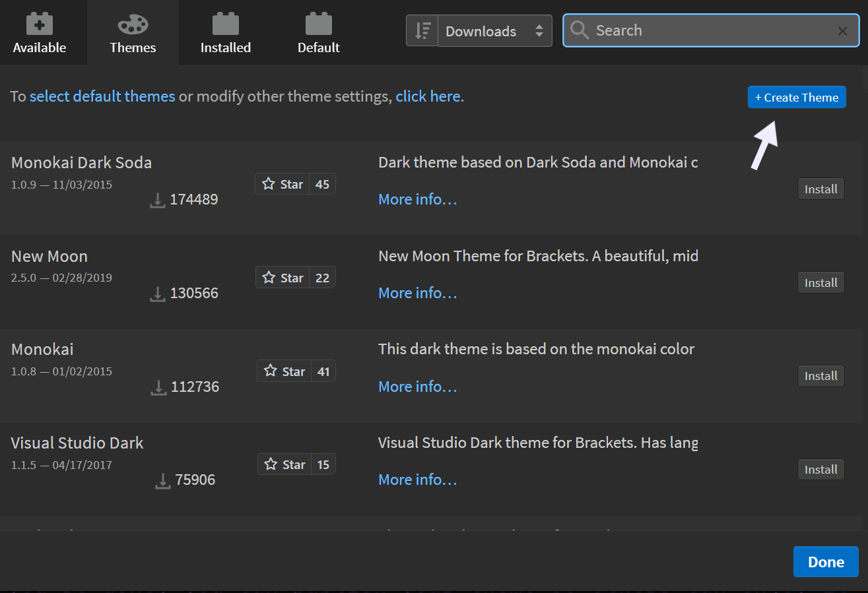Click the download count 75906
This screenshot has height=593, width=868.
point(195,480)
